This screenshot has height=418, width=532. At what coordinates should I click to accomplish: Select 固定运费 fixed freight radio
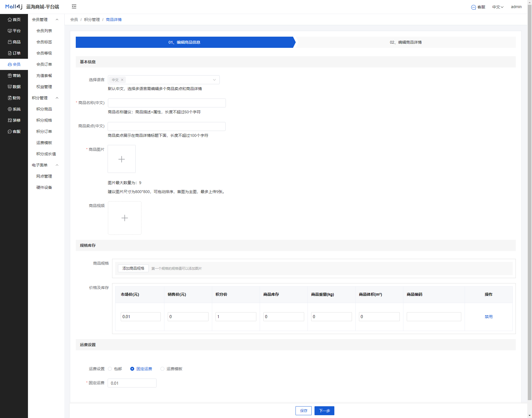[x=132, y=369]
